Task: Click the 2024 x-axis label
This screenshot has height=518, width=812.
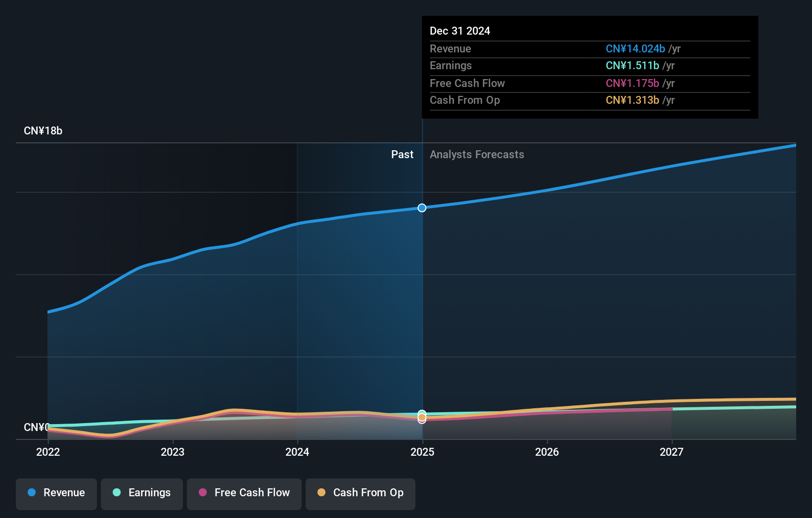Action: pos(297,452)
